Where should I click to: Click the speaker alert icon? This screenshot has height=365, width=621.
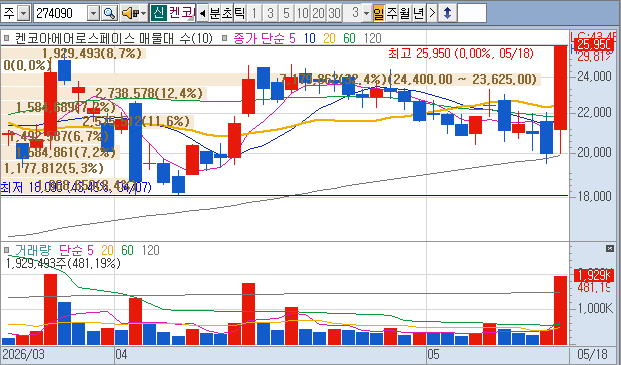point(130,13)
